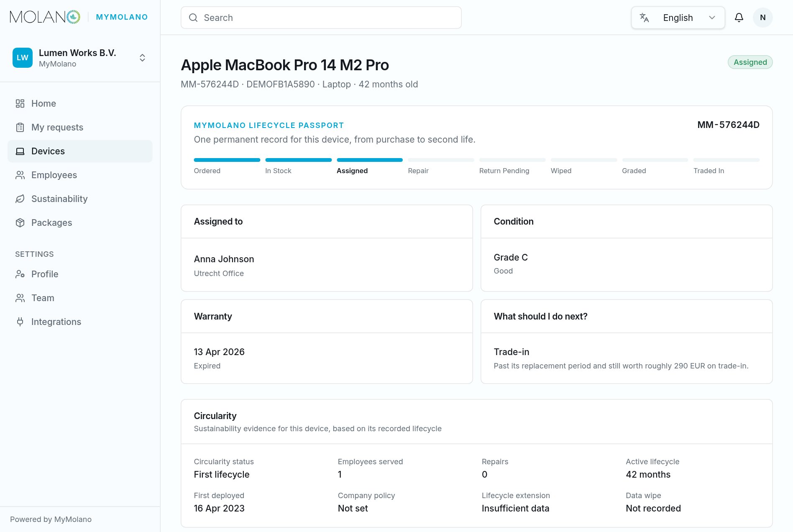The width and height of the screenshot is (793, 532).
Task: Expand the Lumen Works B.V. organization switcher
Action: (x=80, y=58)
